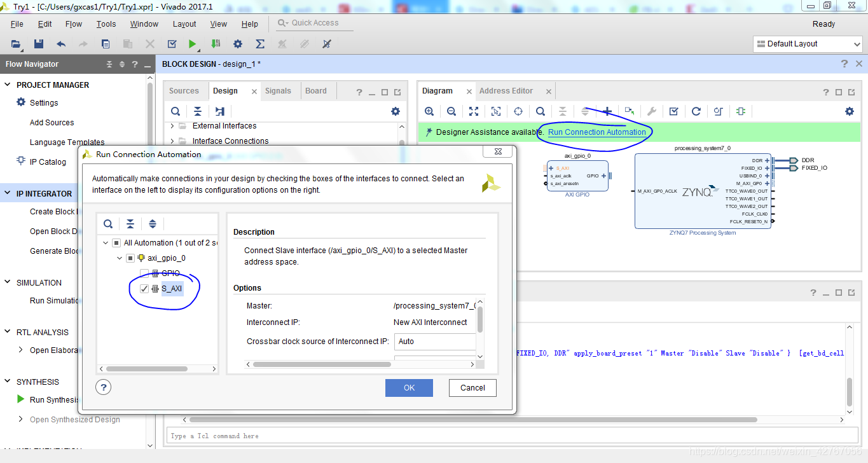Open the File menu
This screenshot has width=868, height=463.
pyautogui.click(x=17, y=24)
